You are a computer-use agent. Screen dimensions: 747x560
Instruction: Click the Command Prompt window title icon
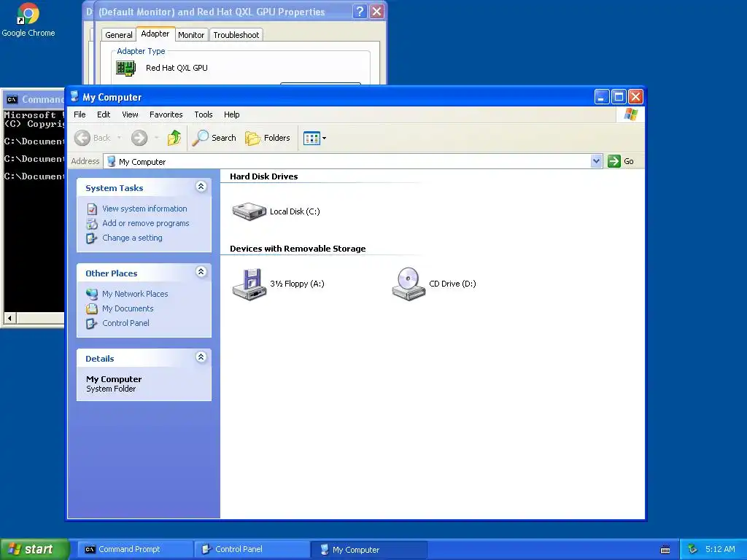point(12,99)
